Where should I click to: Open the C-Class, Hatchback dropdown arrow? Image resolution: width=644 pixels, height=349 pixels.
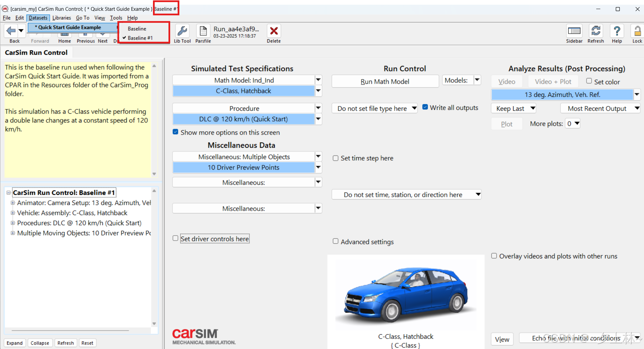[318, 91]
